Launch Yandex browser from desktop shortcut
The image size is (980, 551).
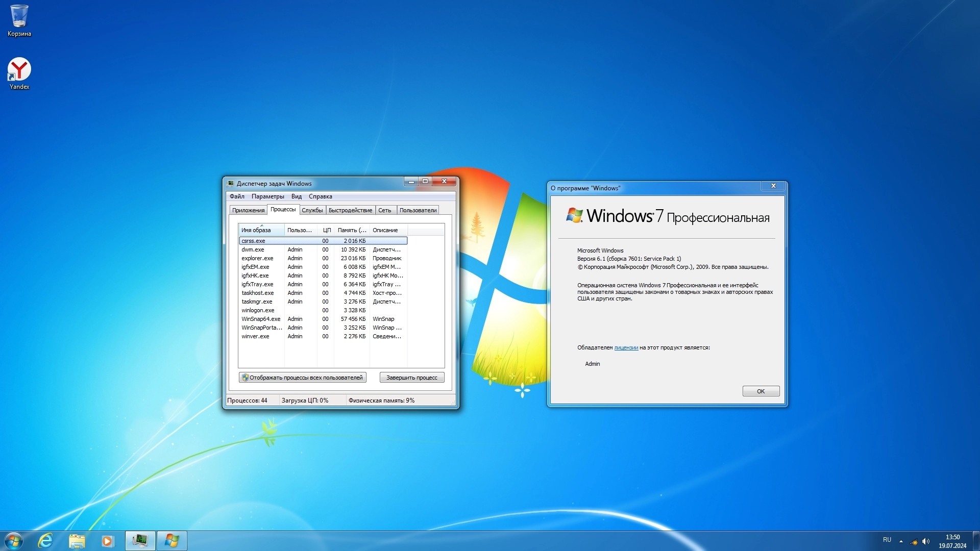point(19,73)
